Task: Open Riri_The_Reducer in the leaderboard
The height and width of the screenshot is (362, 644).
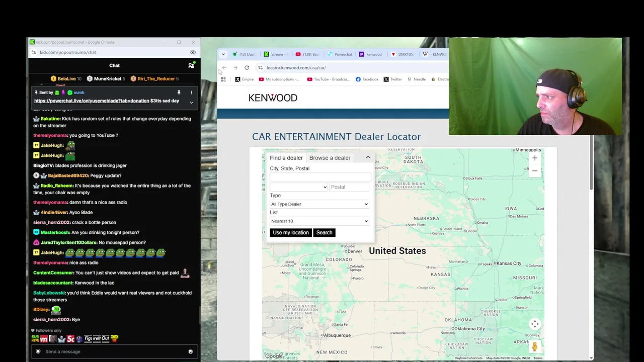Action: coord(154,78)
